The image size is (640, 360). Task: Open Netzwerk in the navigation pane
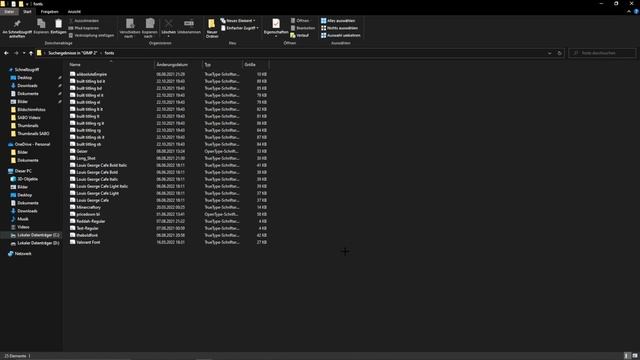[x=20, y=253]
